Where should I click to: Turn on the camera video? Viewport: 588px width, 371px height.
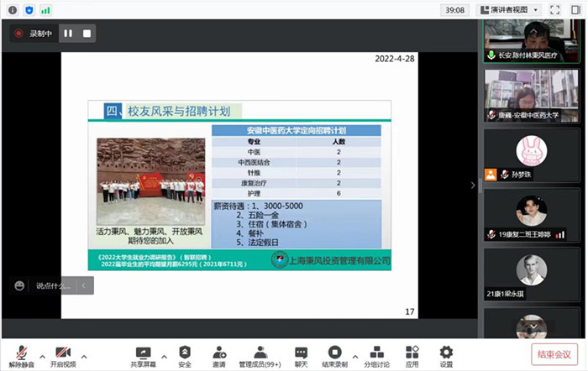(62, 353)
